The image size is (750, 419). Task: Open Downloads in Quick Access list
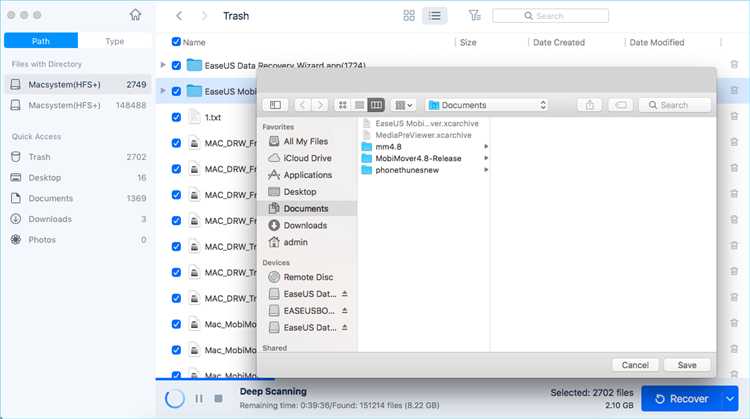tap(78, 219)
